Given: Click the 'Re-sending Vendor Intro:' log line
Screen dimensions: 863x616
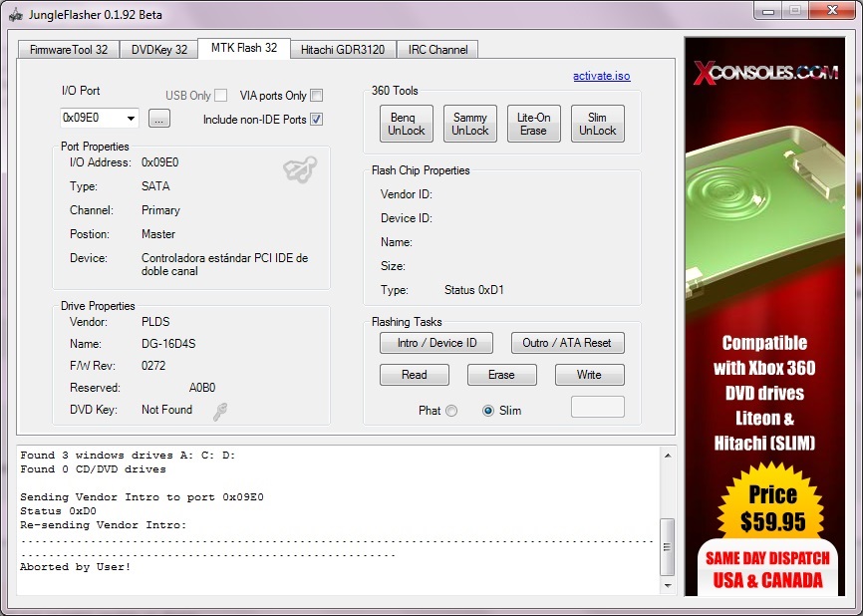Looking at the screenshot, I should [x=104, y=525].
